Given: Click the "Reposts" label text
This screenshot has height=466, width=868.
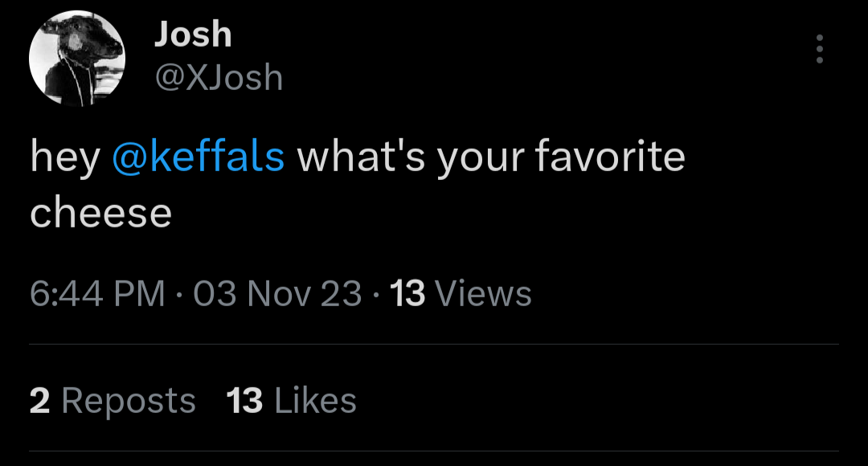Looking at the screenshot, I should click(129, 400).
